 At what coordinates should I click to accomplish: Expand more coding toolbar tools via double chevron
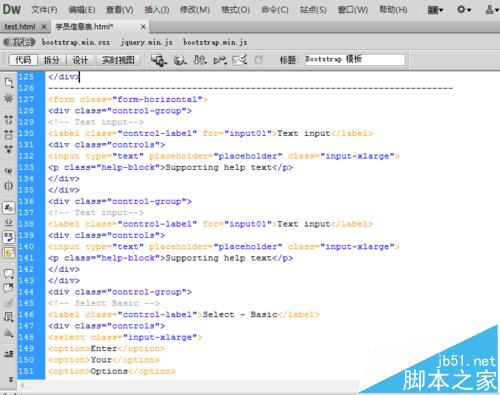pos(11,379)
